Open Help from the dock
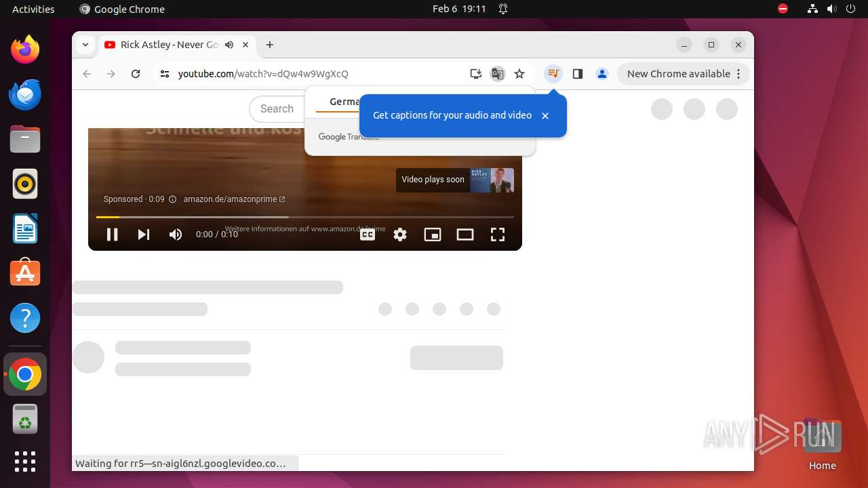Image resolution: width=868 pixels, height=488 pixels. 25,318
